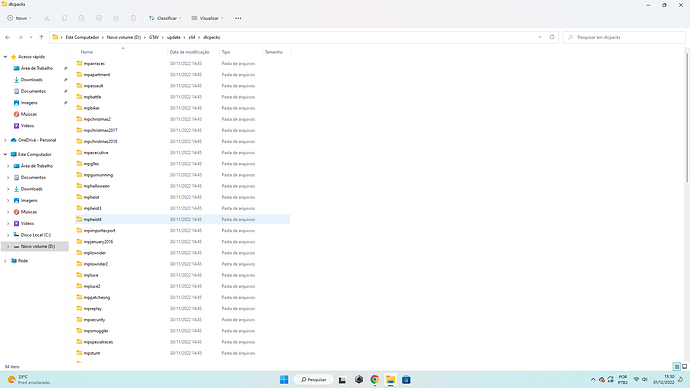Select the mpimportexport folder
690x388 pixels.
tap(99, 231)
